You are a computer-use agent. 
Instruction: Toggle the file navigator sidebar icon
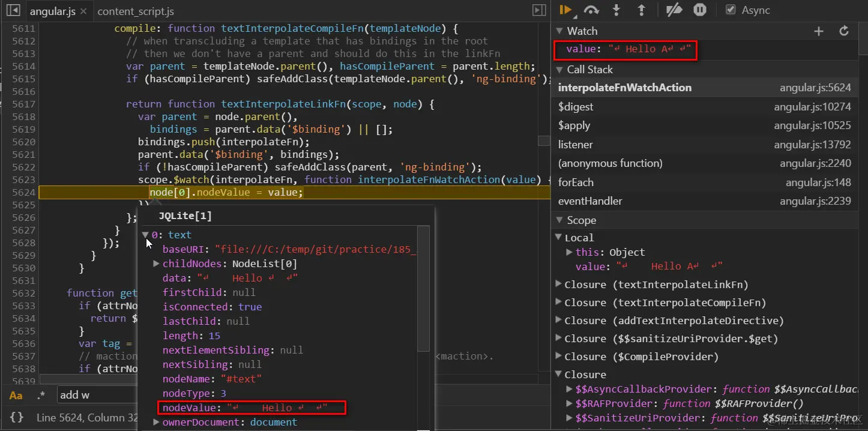pyautogui.click(x=14, y=10)
